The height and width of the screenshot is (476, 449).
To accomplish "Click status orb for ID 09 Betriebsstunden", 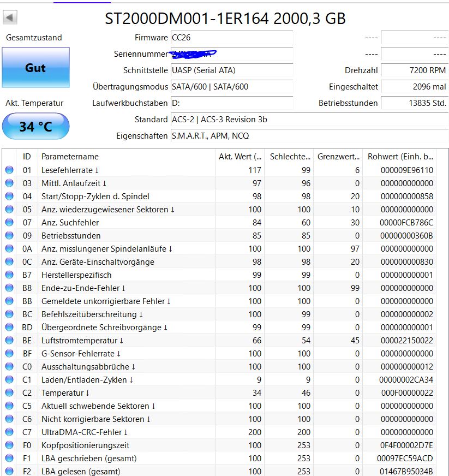I will point(9,235).
